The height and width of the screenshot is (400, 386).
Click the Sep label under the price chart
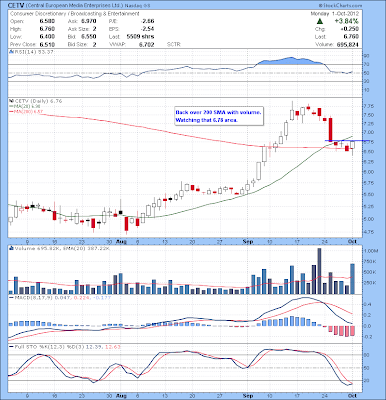click(x=248, y=241)
